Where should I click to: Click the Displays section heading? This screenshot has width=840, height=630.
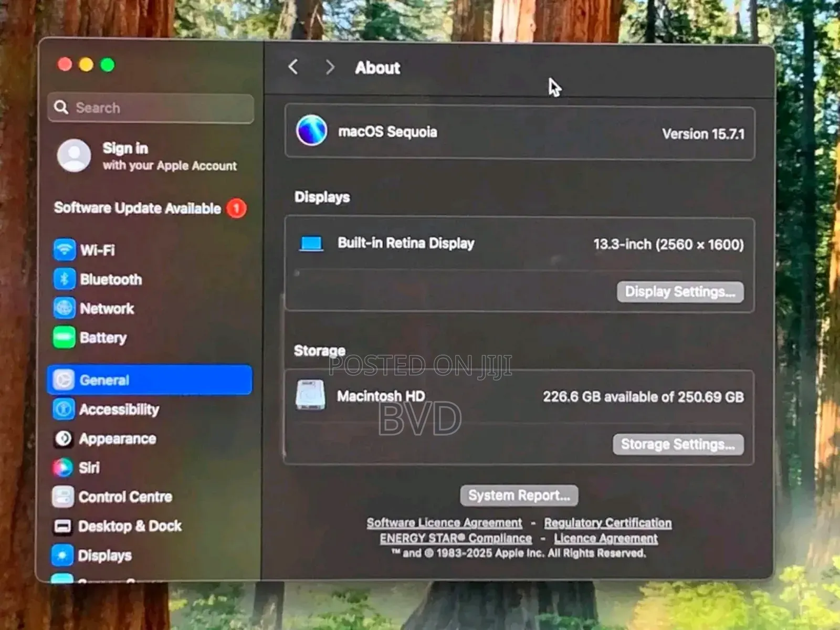(322, 197)
